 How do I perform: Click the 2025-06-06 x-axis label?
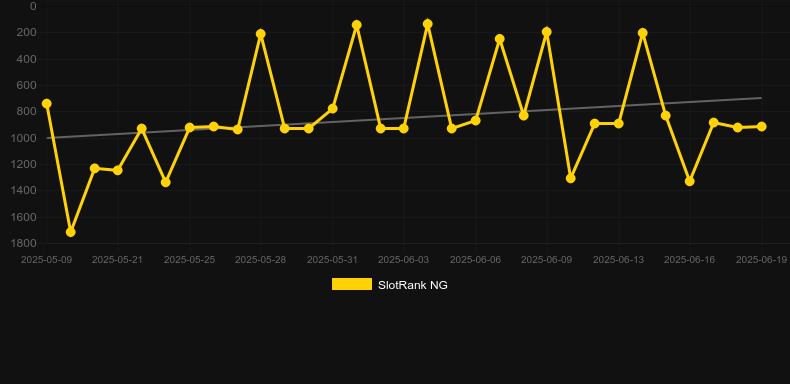pos(475,260)
